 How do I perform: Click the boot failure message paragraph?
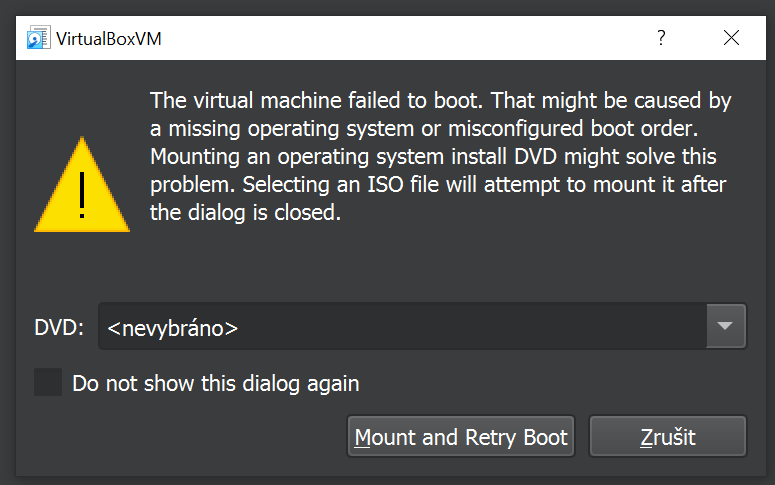(x=440, y=156)
